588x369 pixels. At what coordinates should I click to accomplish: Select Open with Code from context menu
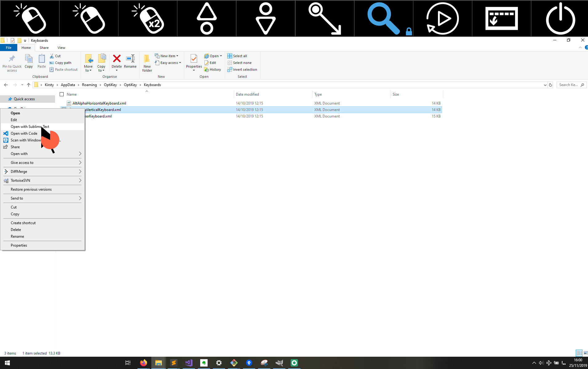coord(24,133)
